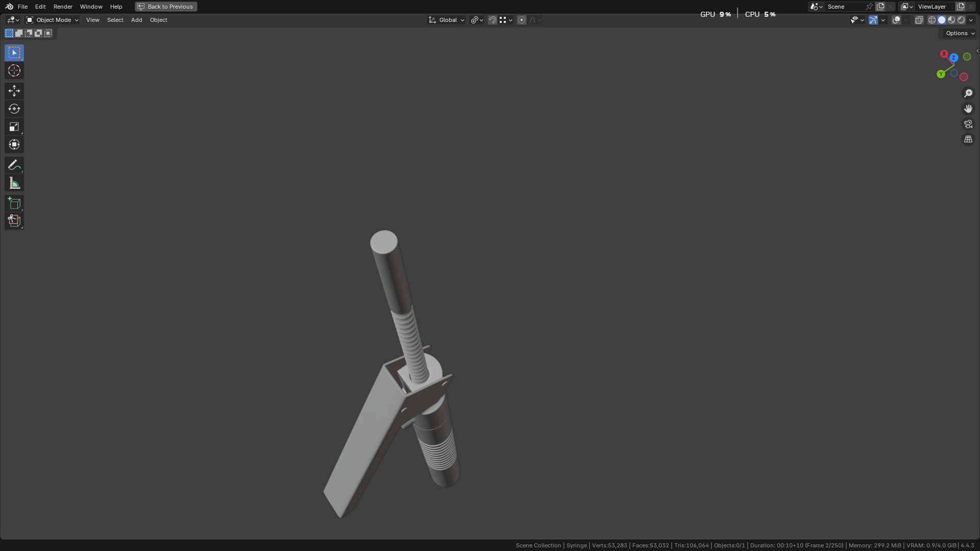Toggle the scene pin icon
Viewport: 980px width, 551px height.
tap(869, 7)
